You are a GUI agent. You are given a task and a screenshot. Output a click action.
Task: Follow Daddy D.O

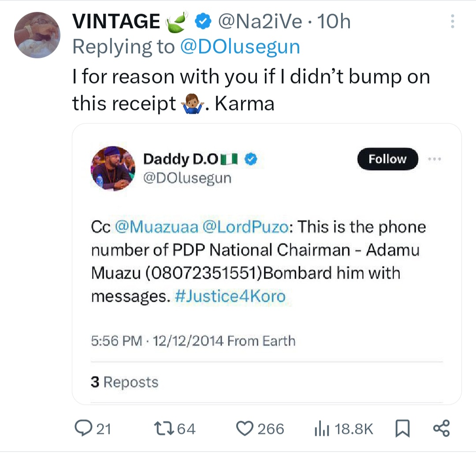tap(387, 159)
